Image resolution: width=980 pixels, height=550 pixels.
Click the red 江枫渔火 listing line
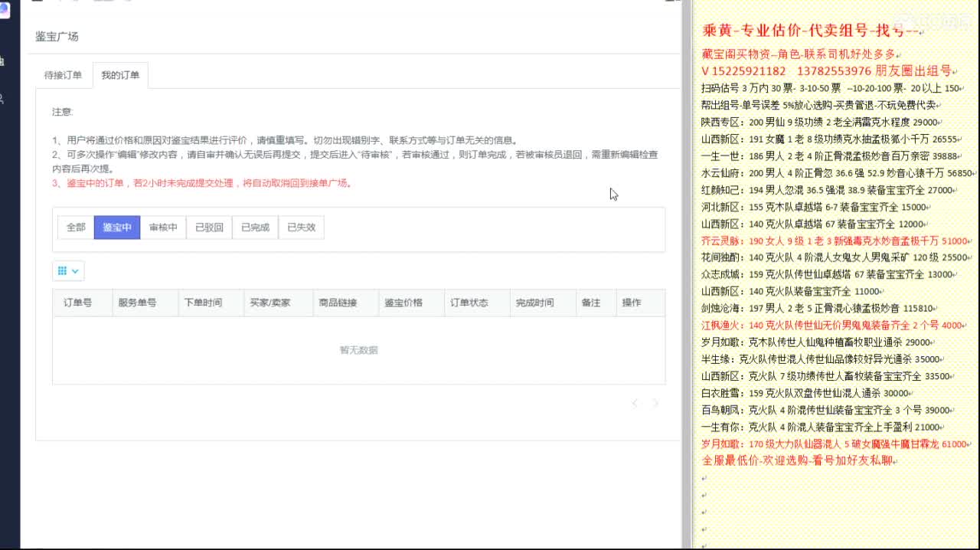pyautogui.click(x=835, y=325)
